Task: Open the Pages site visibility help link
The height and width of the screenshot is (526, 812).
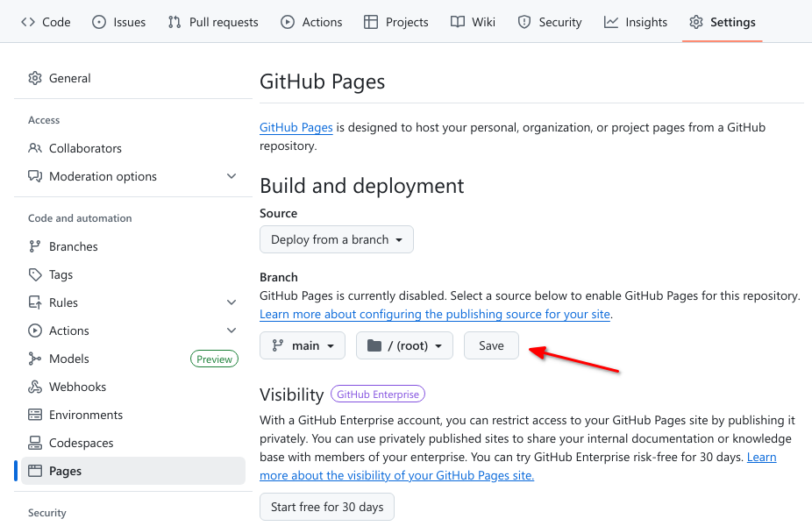Action: point(396,475)
